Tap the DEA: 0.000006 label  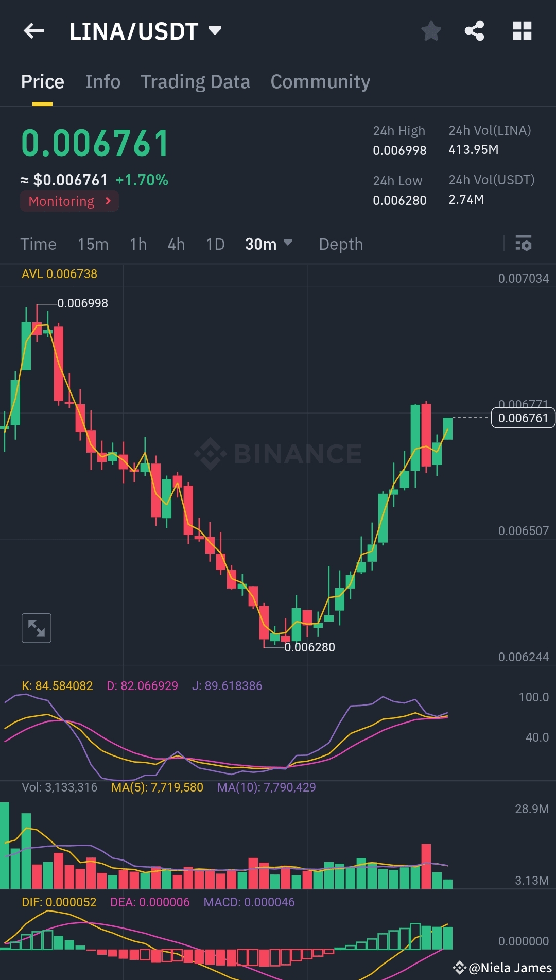150,902
